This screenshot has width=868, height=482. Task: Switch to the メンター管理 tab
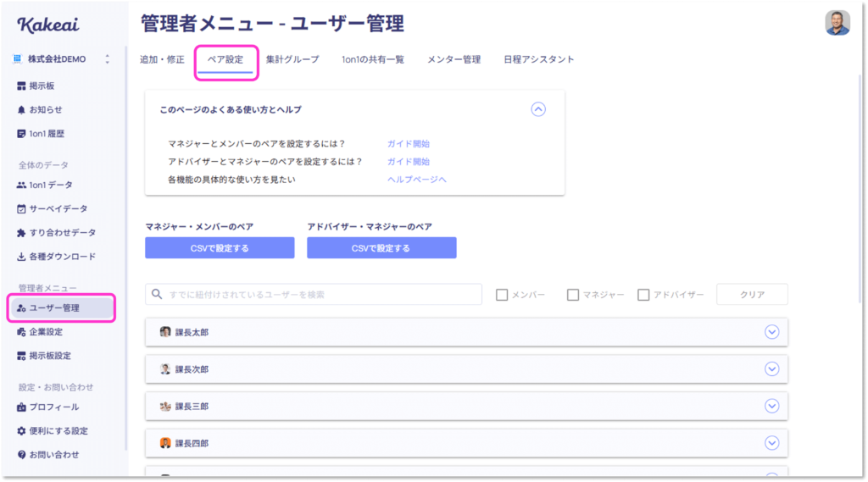tap(454, 59)
